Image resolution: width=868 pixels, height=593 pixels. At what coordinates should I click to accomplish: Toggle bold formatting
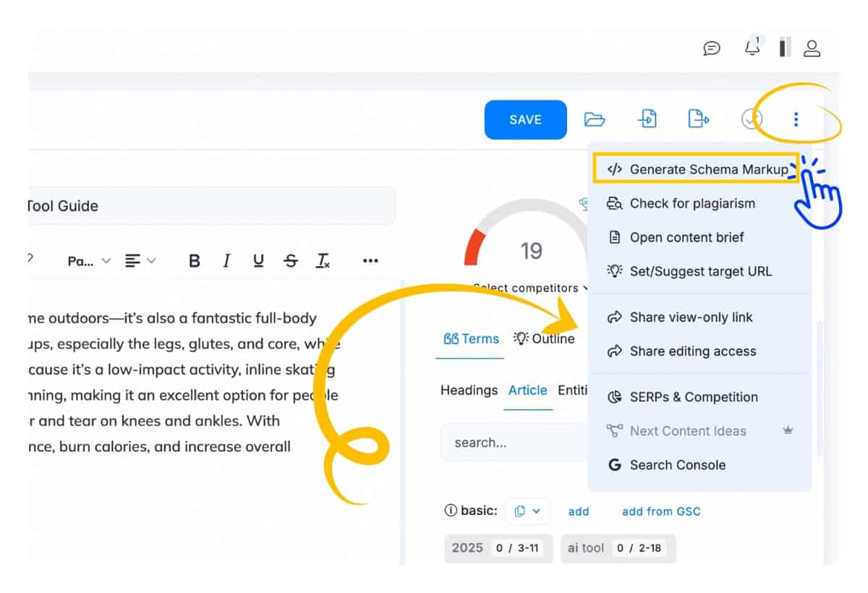[x=194, y=260]
